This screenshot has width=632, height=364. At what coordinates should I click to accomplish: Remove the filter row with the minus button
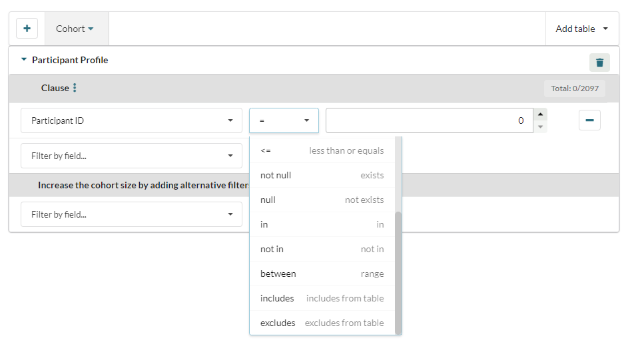589,120
